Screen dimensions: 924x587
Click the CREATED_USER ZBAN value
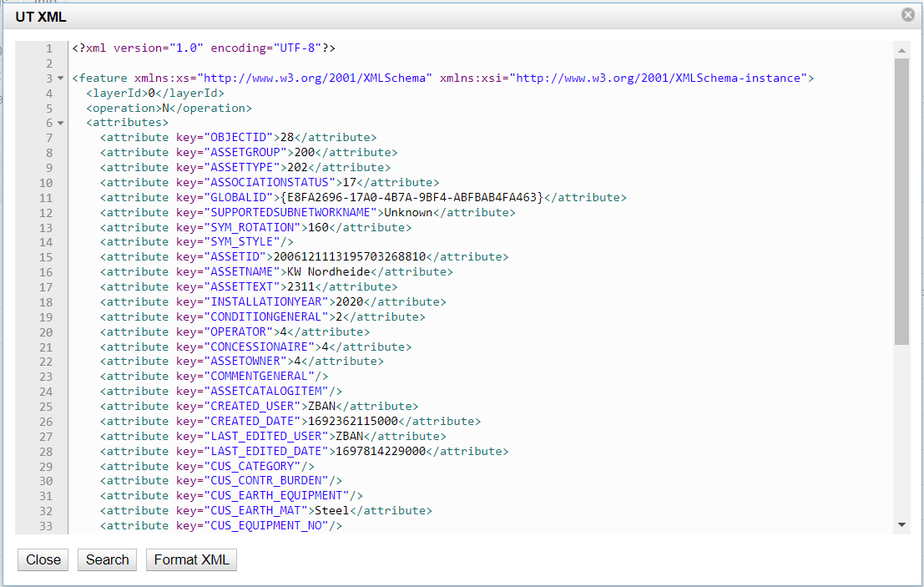(x=321, y=407)
